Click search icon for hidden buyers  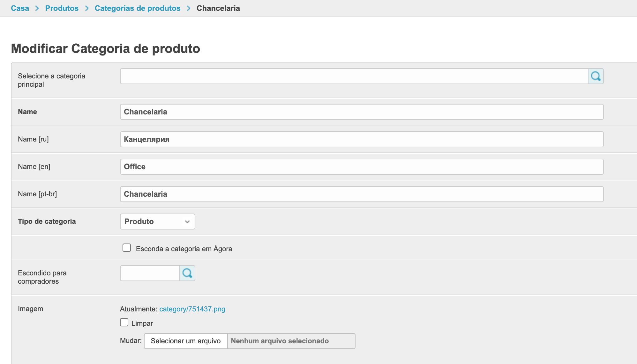coord(187,273)
